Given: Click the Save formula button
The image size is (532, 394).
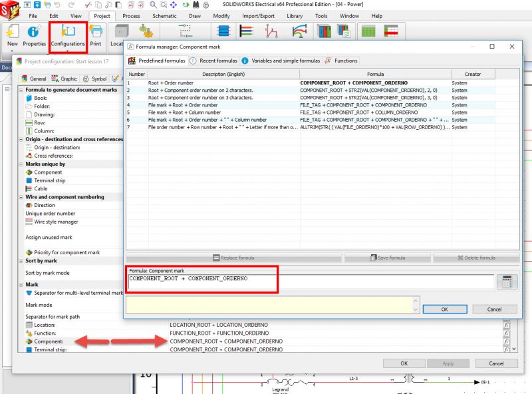Looking at the screenshot, I should click(388, 258).
